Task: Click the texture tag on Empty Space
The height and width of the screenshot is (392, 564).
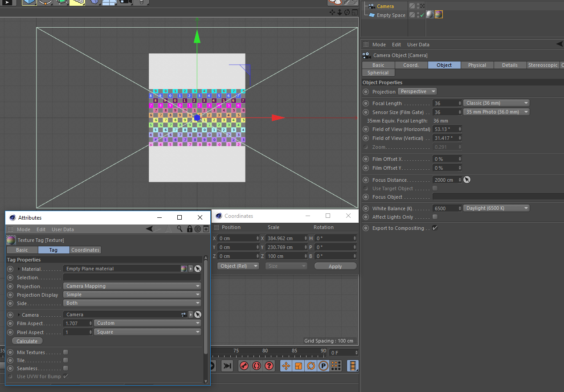Action: coord(438,15)
